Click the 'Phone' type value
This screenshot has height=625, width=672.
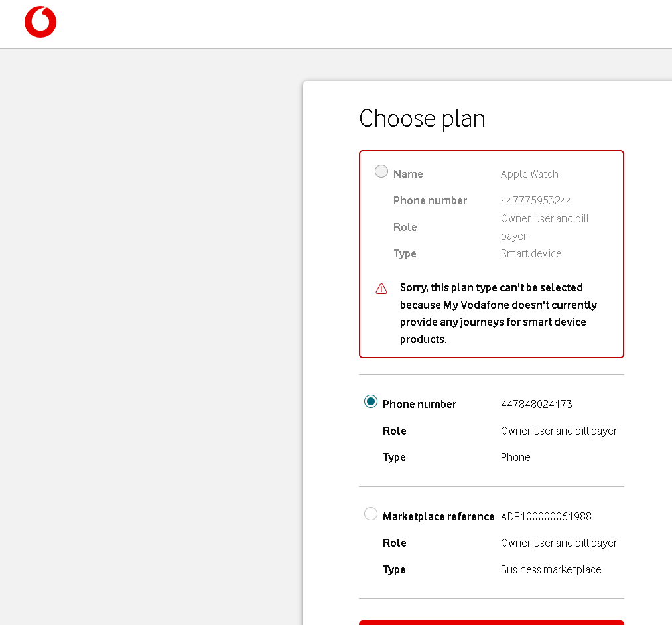pos(515,457)
